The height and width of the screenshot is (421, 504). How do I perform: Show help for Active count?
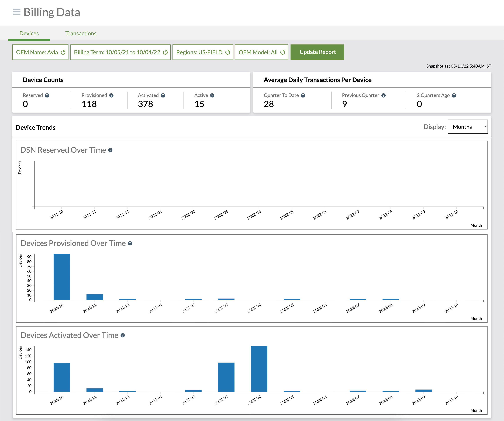coord(212,95)
